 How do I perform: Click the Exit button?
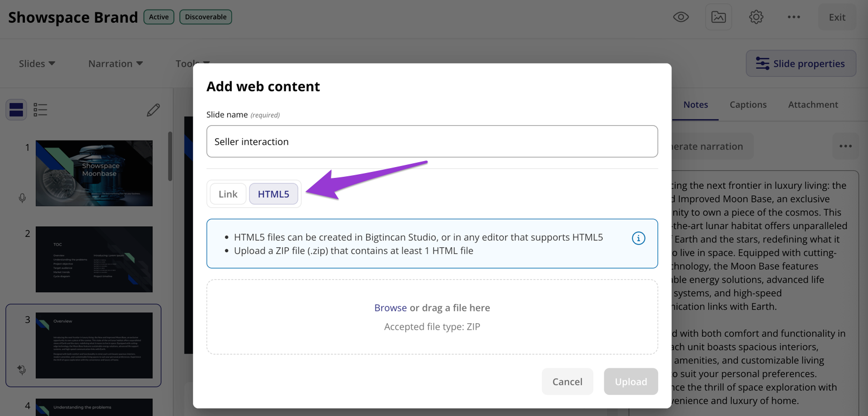[837, 17]
